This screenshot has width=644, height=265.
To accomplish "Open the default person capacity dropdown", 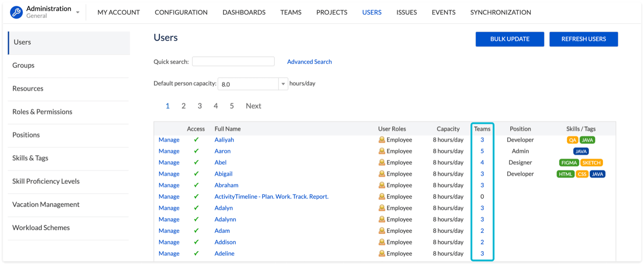I will (x=283, y=84).
